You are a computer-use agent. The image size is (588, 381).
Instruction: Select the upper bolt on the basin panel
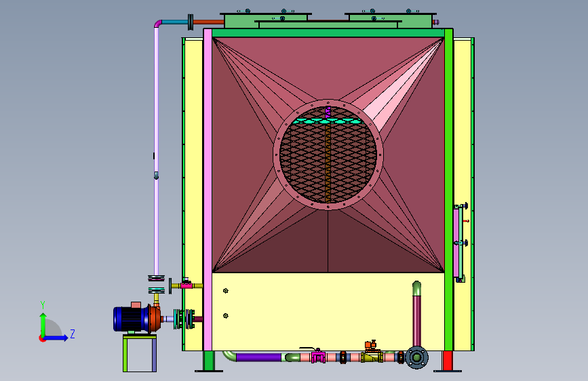[x=225, y=291]
